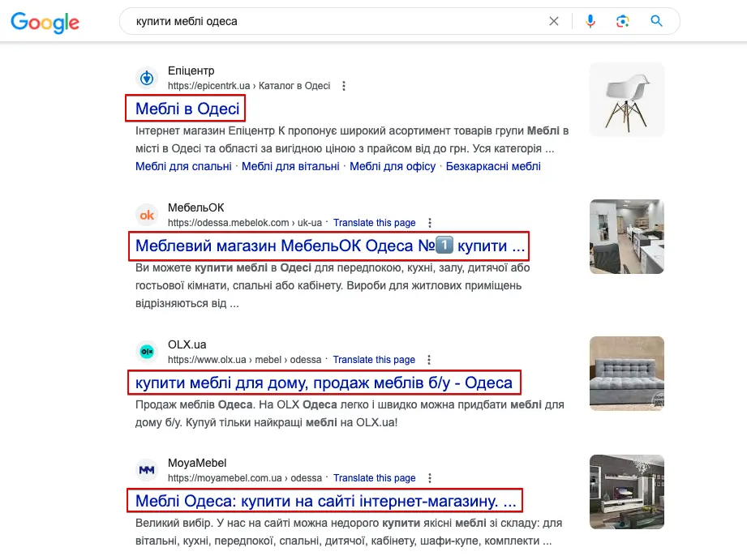Open more options for Епіцентр result
The image size is (747, 560).
(x=343, y=86)
